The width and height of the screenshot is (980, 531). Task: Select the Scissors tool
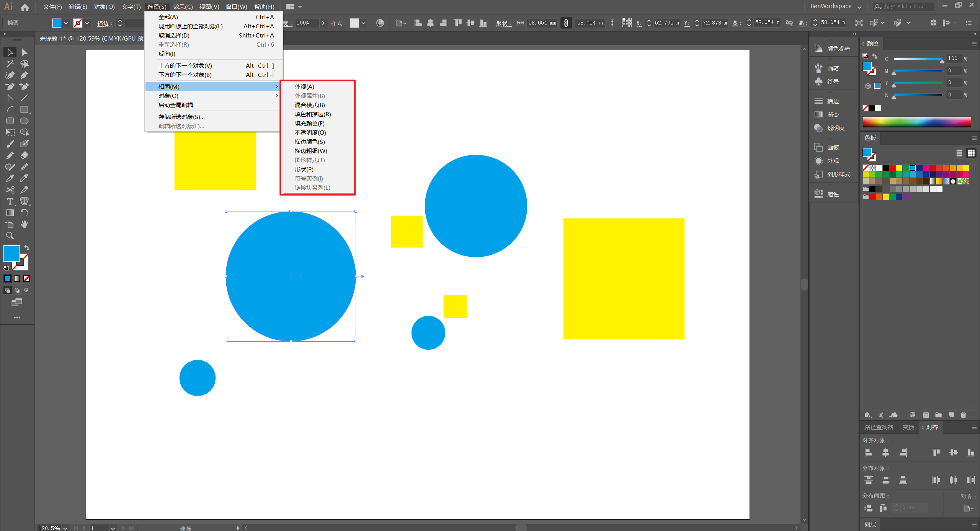click(x=10, y=190)
